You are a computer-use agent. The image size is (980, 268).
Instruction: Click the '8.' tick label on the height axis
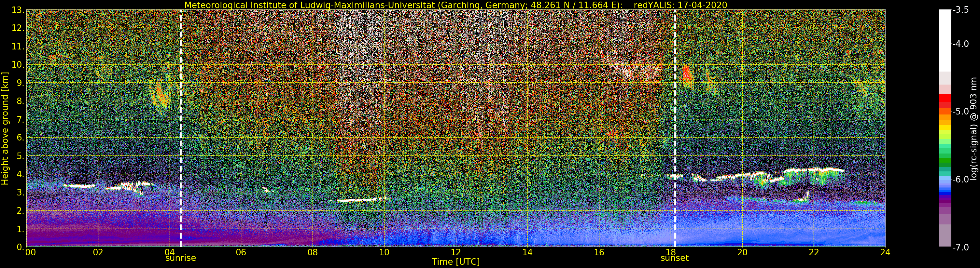[x=20, y=101]
